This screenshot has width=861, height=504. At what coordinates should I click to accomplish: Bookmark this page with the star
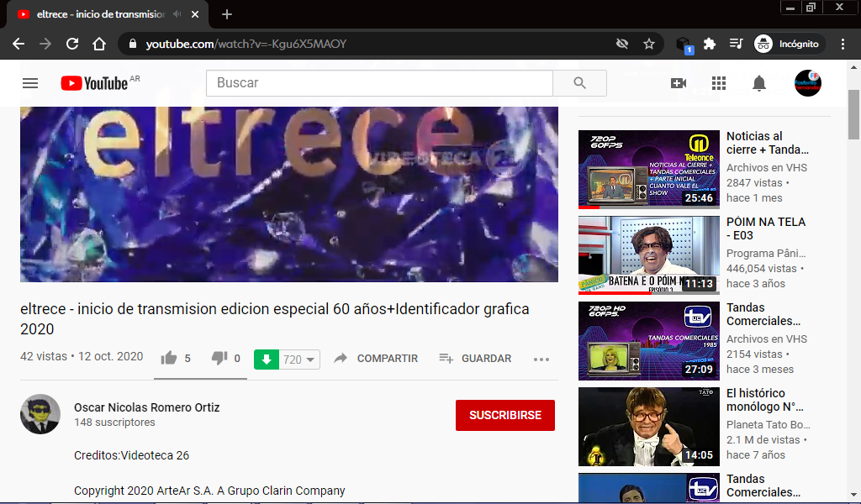pyautogui.click(x=649, y=44)
